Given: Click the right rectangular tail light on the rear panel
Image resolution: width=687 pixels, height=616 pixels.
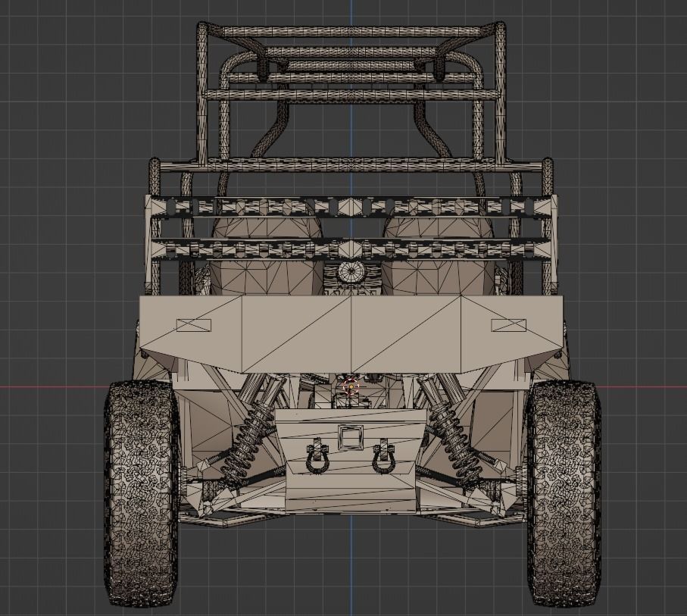Looking at the screenshot, I should 508,325.
